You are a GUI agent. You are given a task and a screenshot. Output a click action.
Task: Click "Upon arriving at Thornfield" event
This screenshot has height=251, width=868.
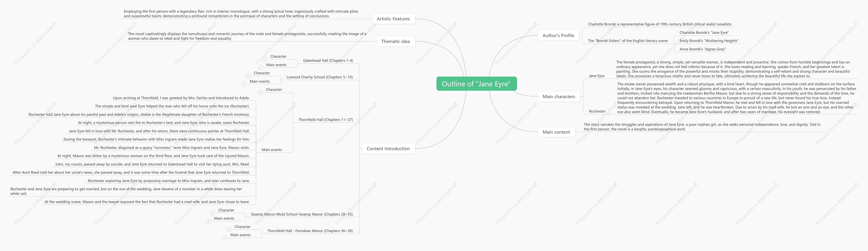pos(181,98)
